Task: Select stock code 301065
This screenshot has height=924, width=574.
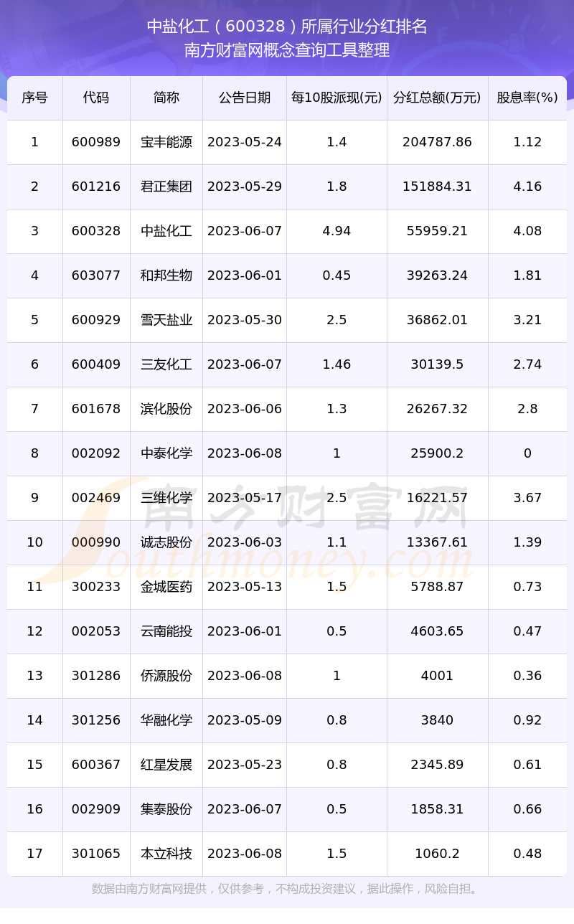Action: 96,854
